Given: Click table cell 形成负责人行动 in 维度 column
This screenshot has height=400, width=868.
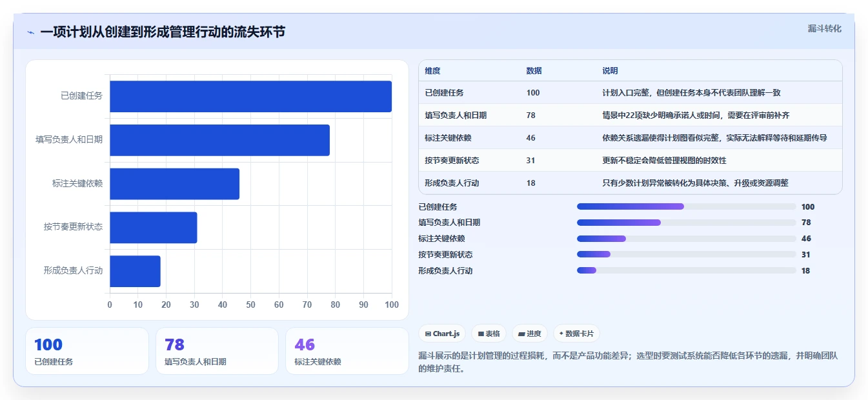Looking at the screenshot, I should pos(452,183).
